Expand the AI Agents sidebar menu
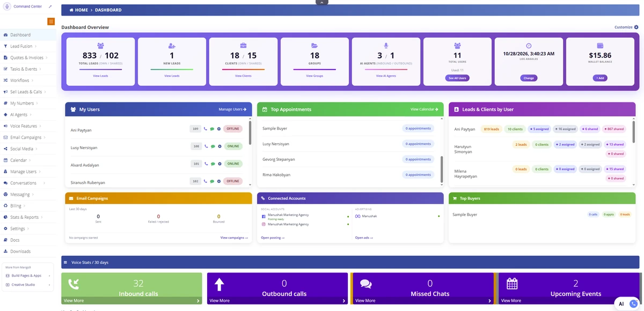Viewport: 644px width, 311px height. tap(28, 115)
